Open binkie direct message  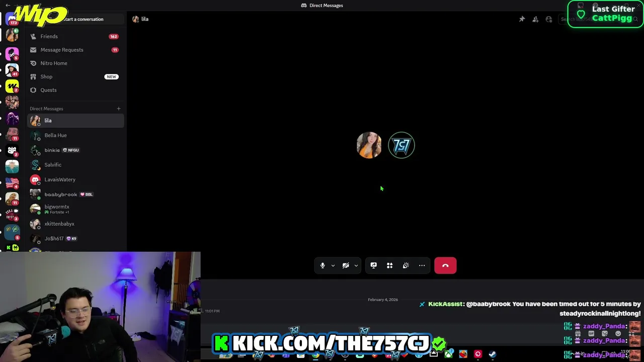click(x=75, y=150)
